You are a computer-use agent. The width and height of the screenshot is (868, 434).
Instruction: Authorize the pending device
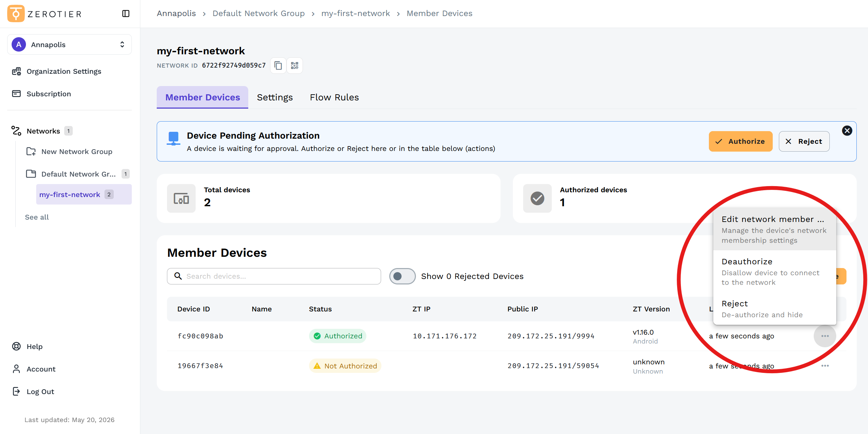740,141
